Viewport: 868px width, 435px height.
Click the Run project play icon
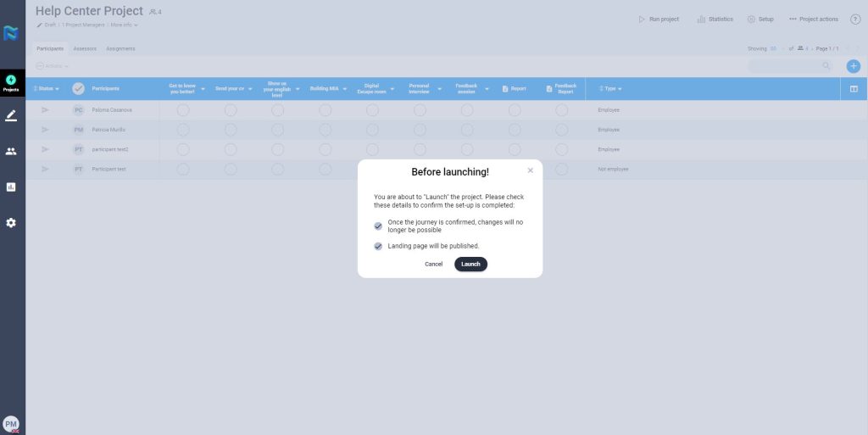coord(643,20)
